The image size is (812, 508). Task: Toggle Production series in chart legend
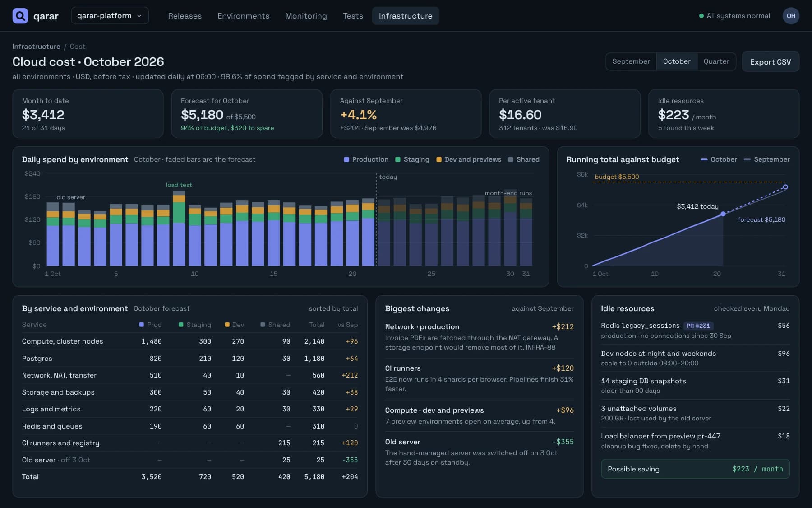pyautogui.click(x=366, y=159)
